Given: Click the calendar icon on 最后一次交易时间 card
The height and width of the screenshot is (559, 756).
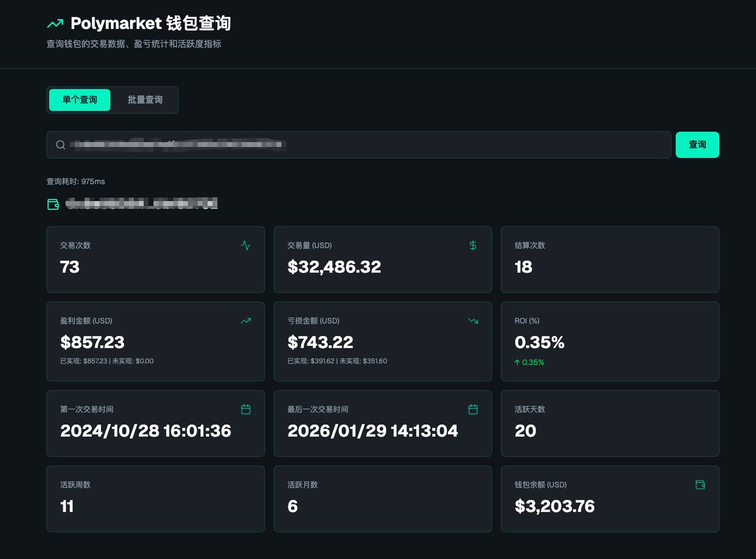Looking at the screenshot, I should [473, 410].
